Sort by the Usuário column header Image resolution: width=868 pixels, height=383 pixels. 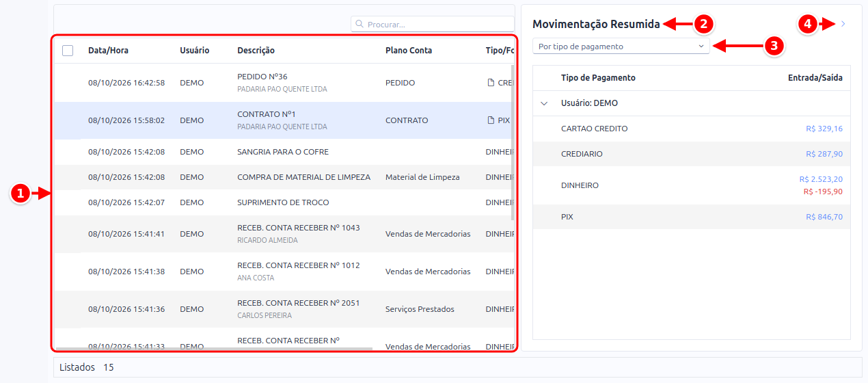(x=195, y=50)
